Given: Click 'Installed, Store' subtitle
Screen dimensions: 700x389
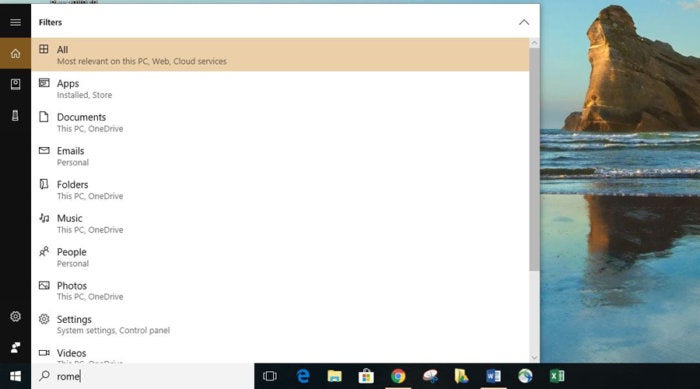Looking at the screenshot, I should [84, 95].
